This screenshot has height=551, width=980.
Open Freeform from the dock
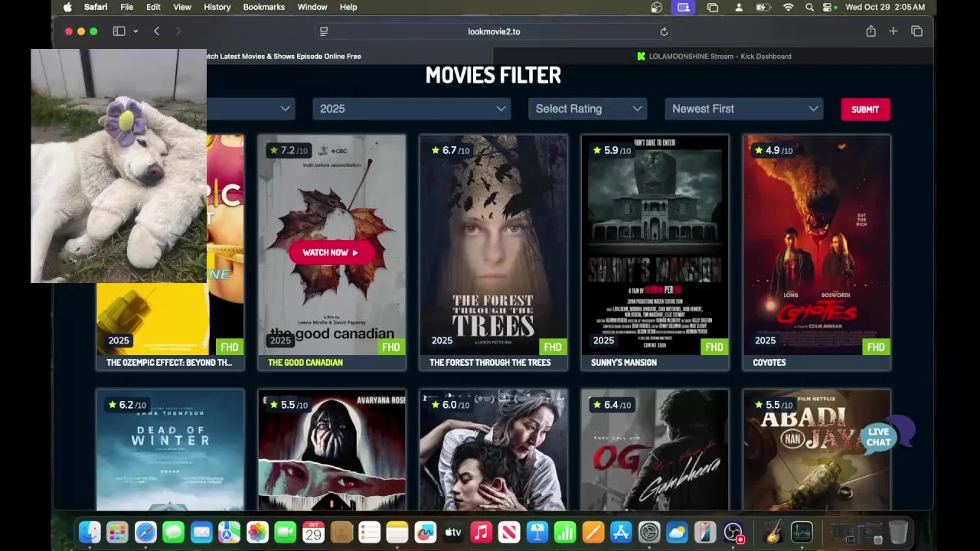tap(425, 532)
